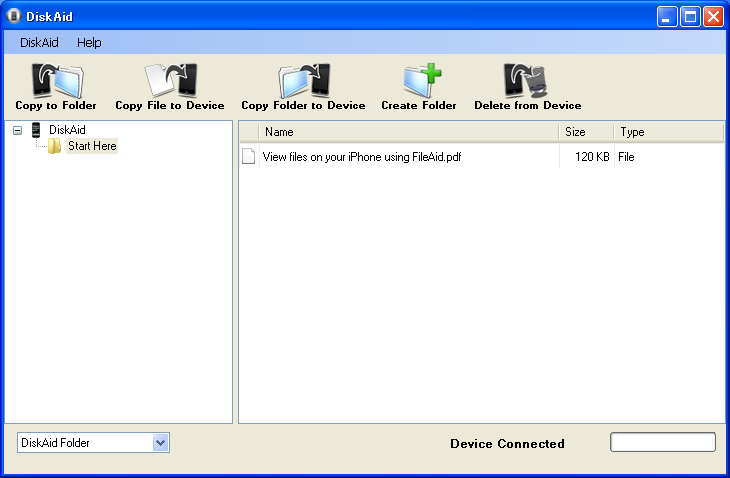Click the iPhone device icon in tree

36,130
